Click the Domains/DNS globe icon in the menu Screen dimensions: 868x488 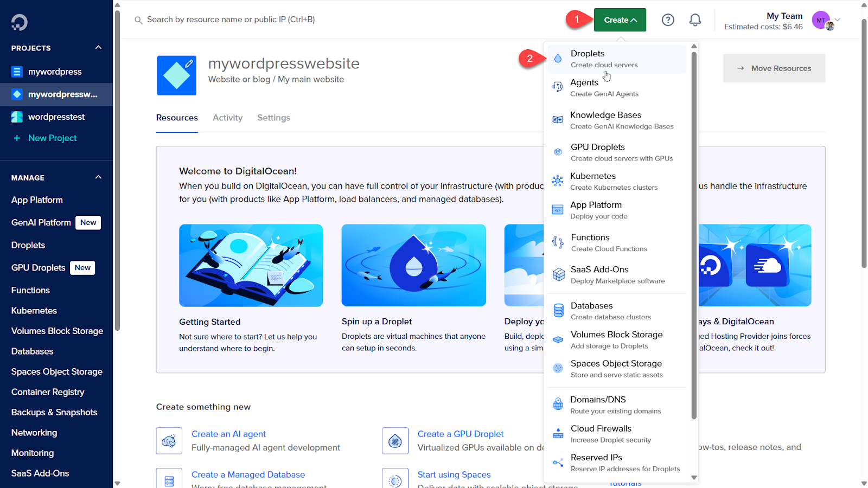point(558,404)
